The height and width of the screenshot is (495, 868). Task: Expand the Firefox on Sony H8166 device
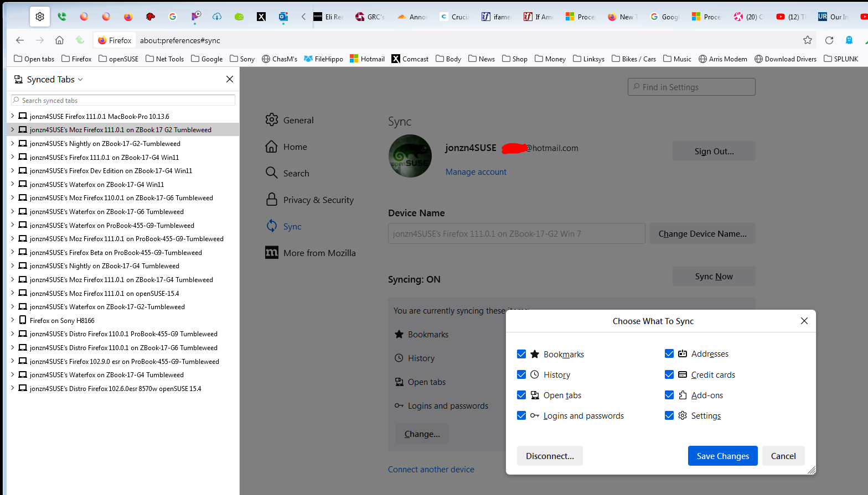(x=12, y=320)
